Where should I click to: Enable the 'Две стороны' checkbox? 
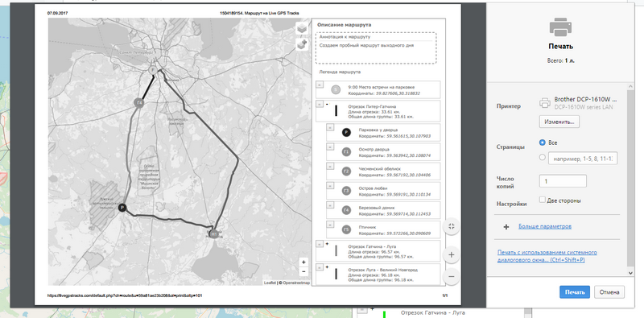543,200
